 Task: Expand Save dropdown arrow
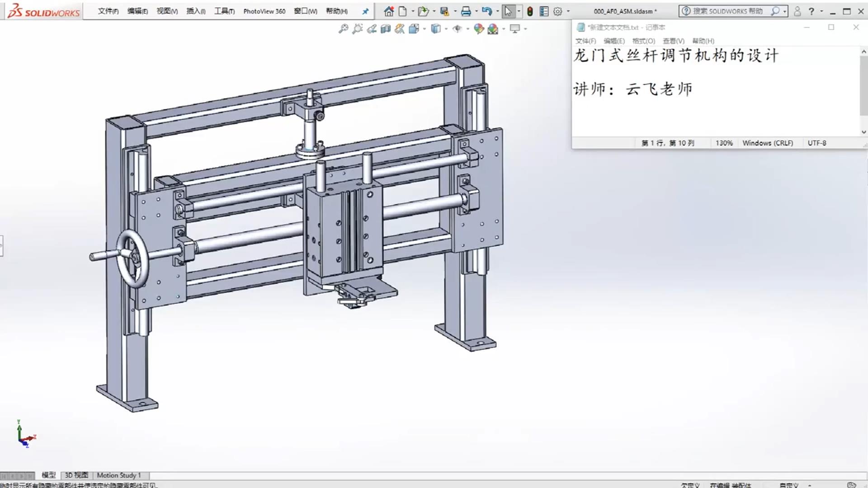[455, 11]
